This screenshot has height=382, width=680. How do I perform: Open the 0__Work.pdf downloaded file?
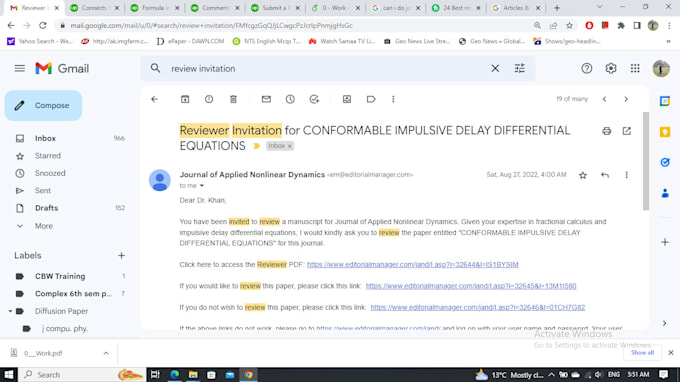[43, 353]
